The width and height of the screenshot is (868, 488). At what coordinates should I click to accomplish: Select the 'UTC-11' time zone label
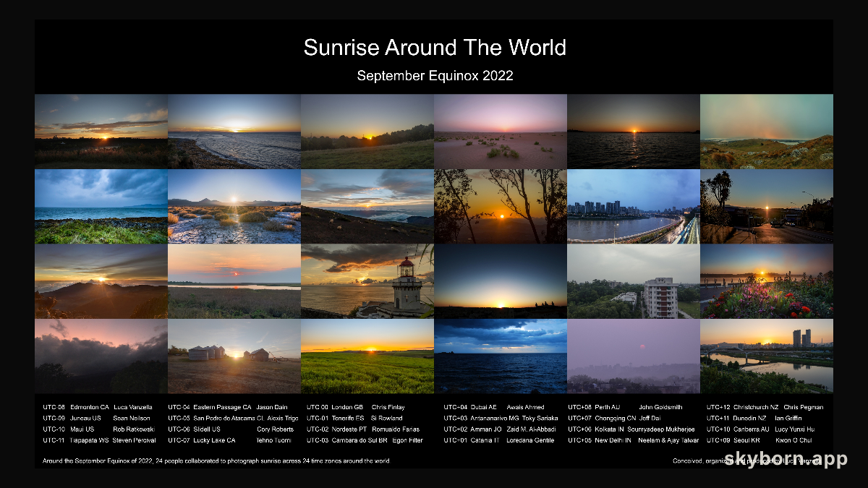[54, 440]
